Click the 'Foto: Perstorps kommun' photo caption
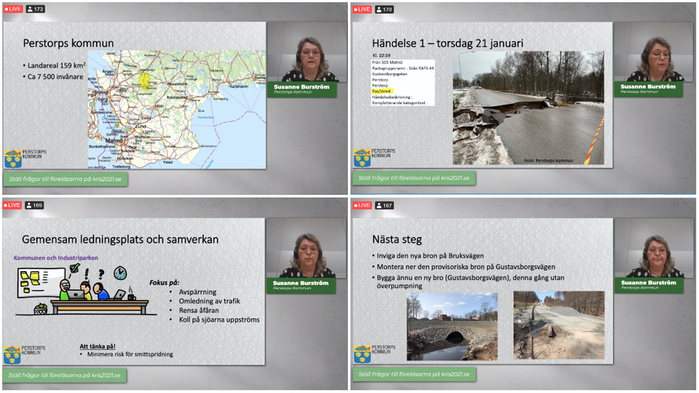This screenshot has width=699, height=393. 548,160
